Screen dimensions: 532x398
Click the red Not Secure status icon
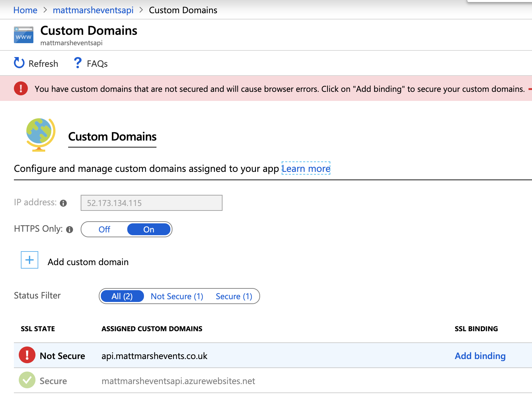pyautogui.click(x=27, y=355)
